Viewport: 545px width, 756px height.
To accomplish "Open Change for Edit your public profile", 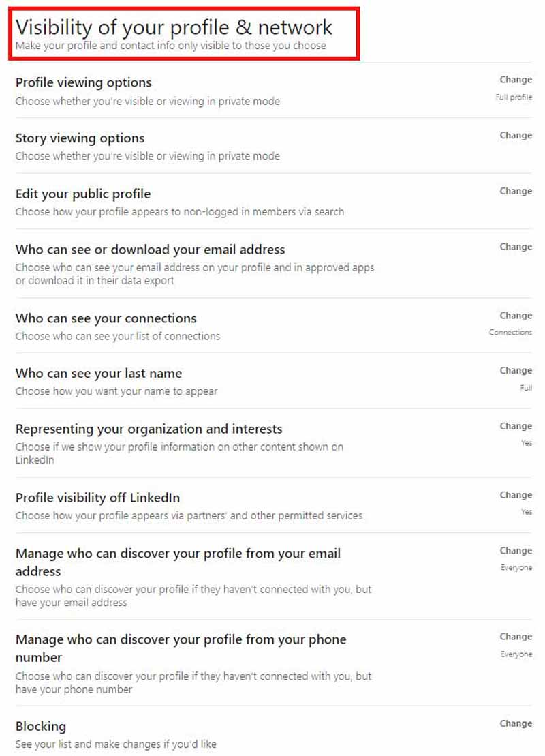I will coord(515,192).
